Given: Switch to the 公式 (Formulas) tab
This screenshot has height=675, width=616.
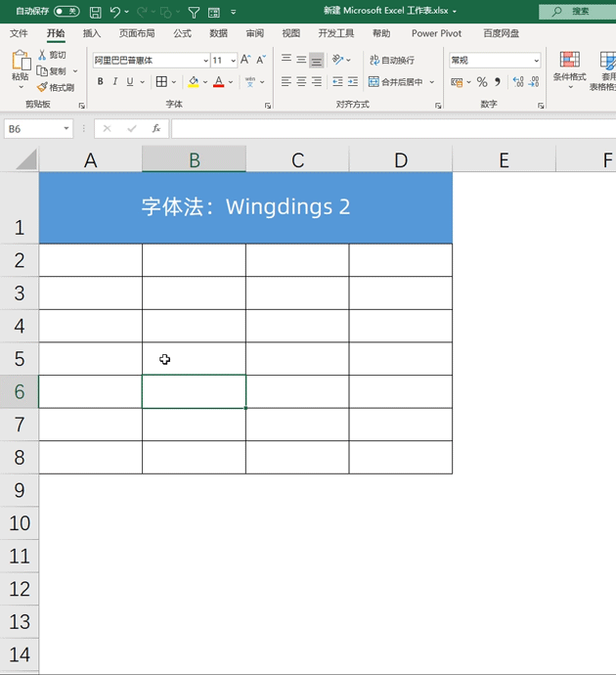Looking at the screenshot, I should coord(183,33).
